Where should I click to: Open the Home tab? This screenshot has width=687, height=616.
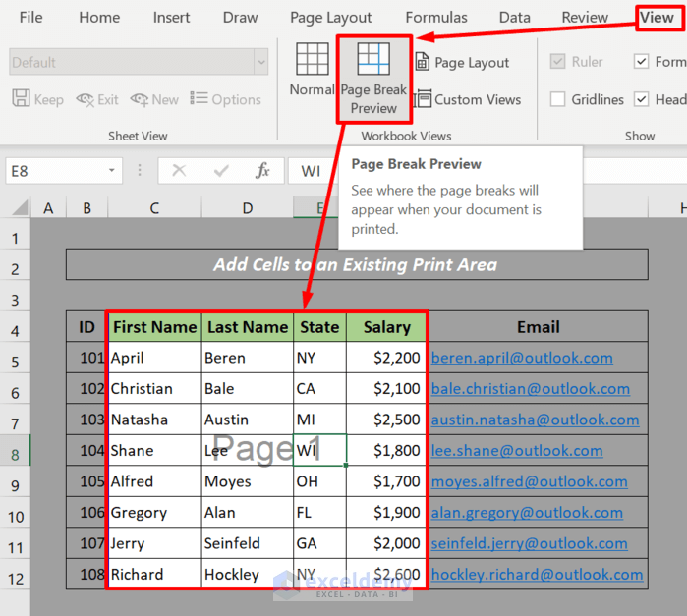tap(99, 18)
